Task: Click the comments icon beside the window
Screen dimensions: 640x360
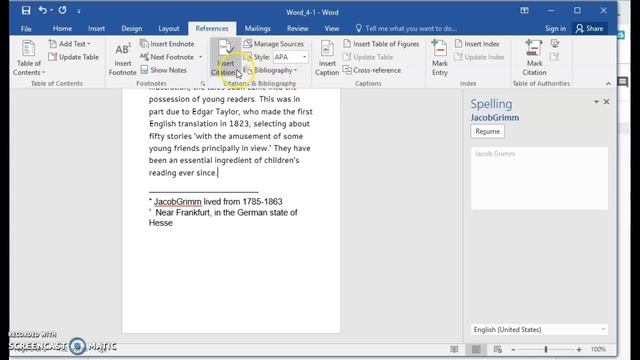Action: [622, 82]
